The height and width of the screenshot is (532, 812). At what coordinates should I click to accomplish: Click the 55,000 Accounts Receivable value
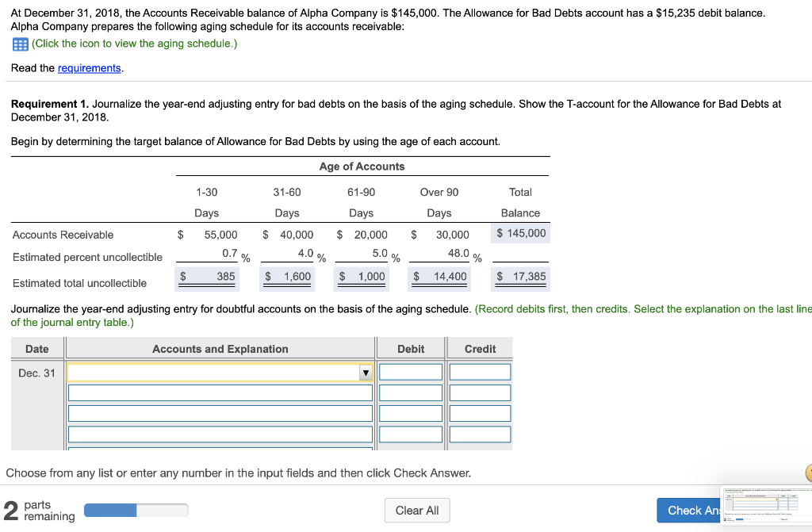220,235
